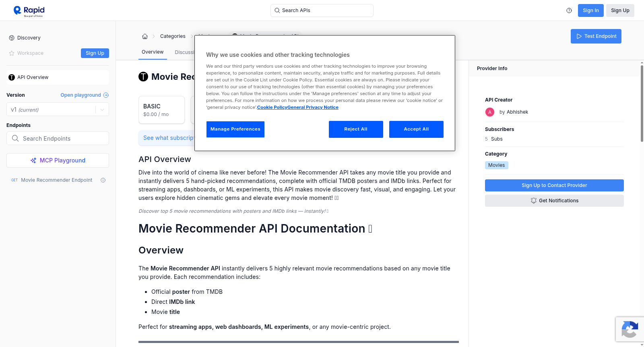Select the BASIC plan card
This screenshot has width=644, height=347.
[161, 110]
